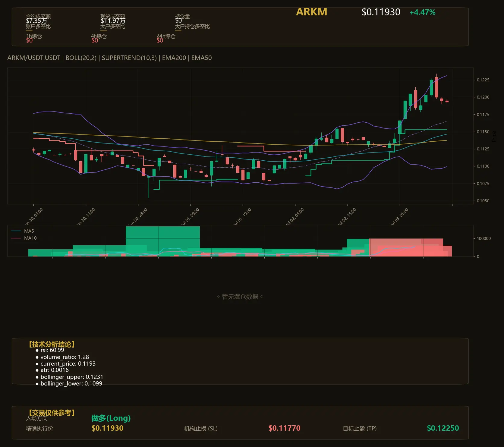Viewport: 504px width, 447px height.
Task: Click the 暂无爆仓数据 placeholder text
Action: coord(240,297)
